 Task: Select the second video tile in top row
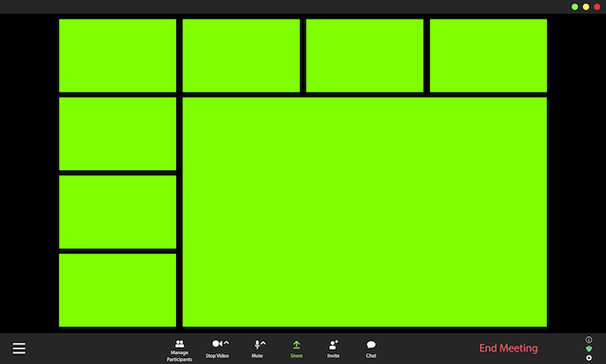(241, 55)
